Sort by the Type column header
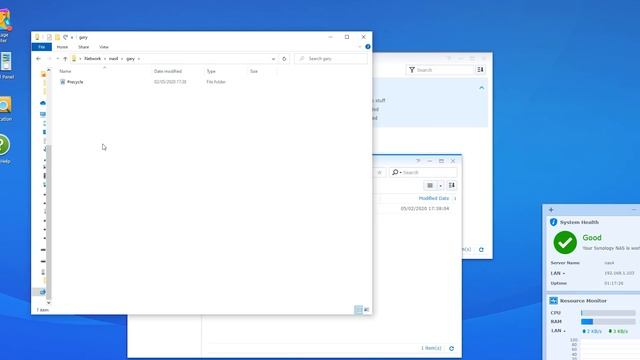Viewport: 640px width, 360px height. coord(211,71)
